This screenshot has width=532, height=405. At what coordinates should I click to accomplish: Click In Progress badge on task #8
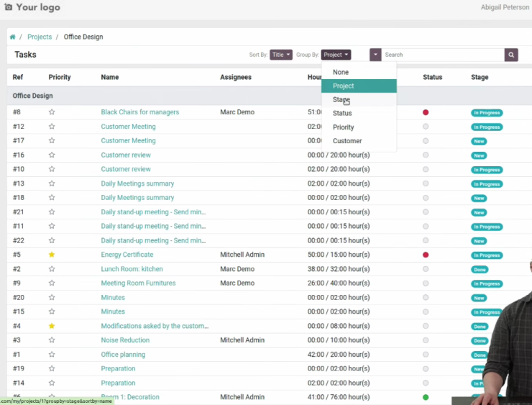[487, 113]
